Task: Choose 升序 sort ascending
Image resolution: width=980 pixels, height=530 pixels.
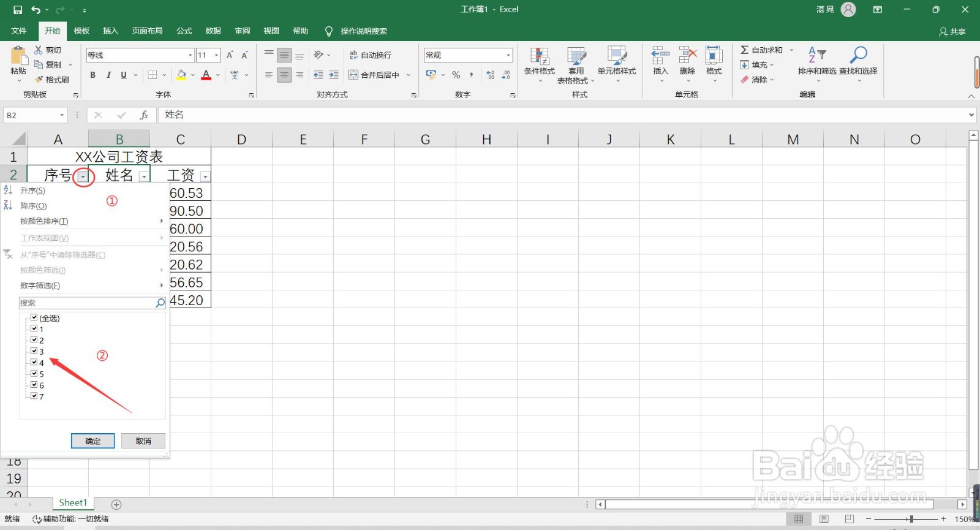Action: (x=85, y=191)
